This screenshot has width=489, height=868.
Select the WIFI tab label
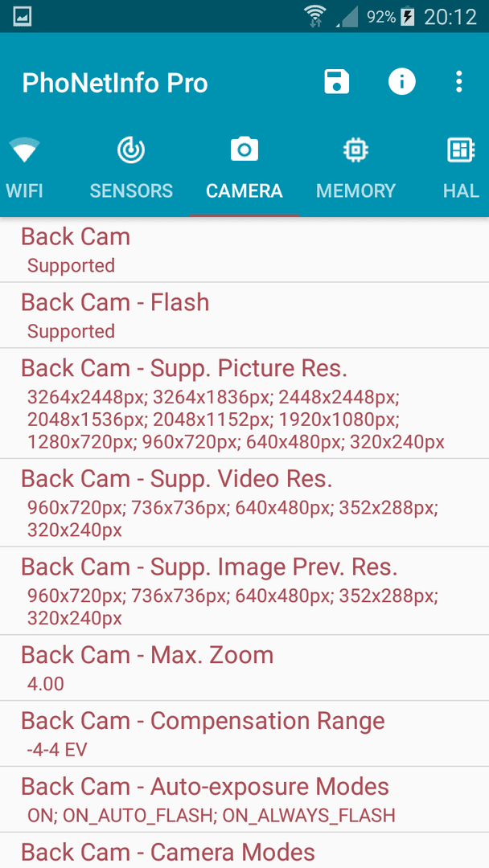point(24,191)
